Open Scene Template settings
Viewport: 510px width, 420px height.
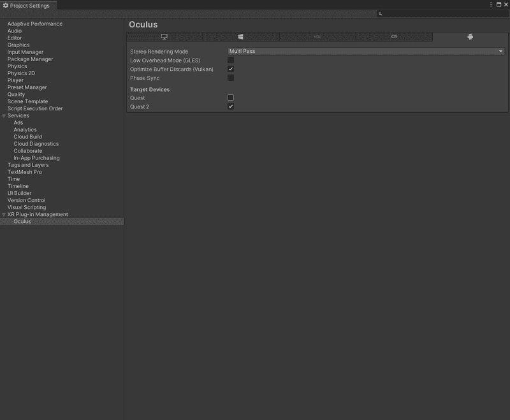[27, 101]
